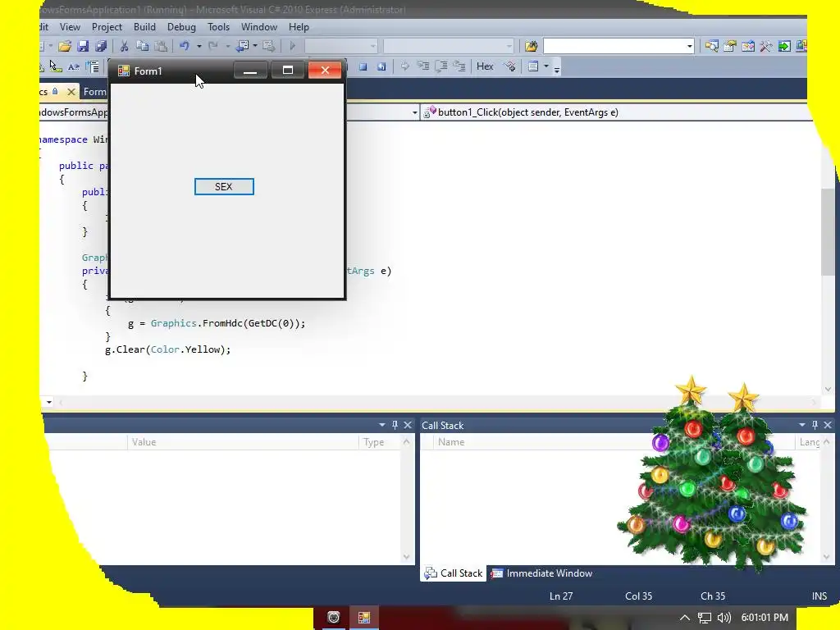Open the Toolbox hammer-and-wrench icon

[766, 46]
